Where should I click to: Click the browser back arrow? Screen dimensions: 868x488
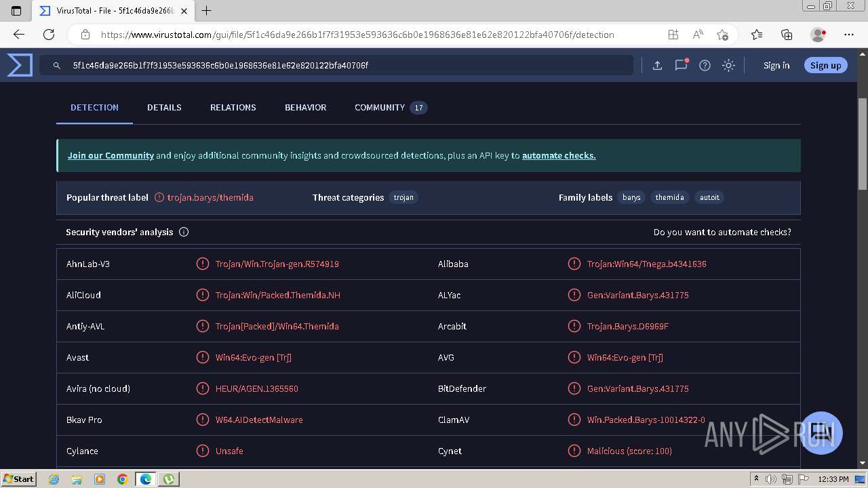point(19,35)
